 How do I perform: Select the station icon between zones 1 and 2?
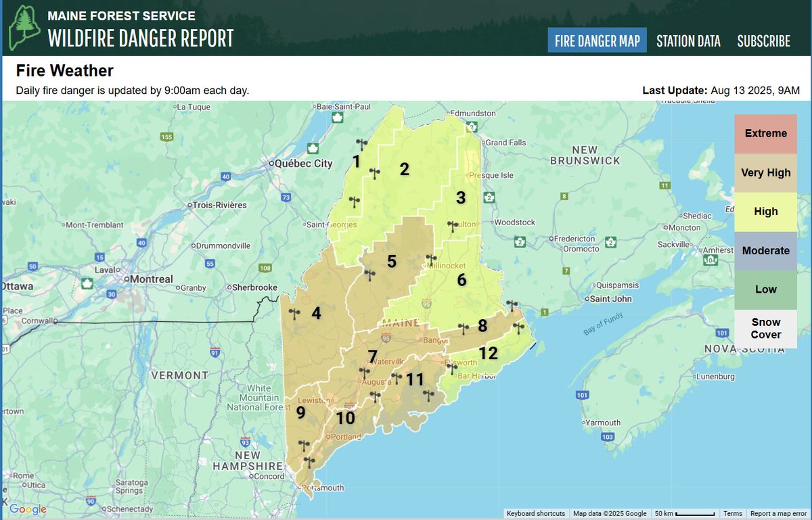click(x=374, y=173)
